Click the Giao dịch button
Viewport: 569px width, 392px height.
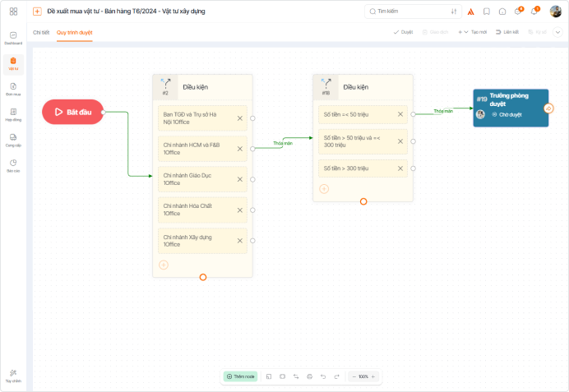(435, 32)
